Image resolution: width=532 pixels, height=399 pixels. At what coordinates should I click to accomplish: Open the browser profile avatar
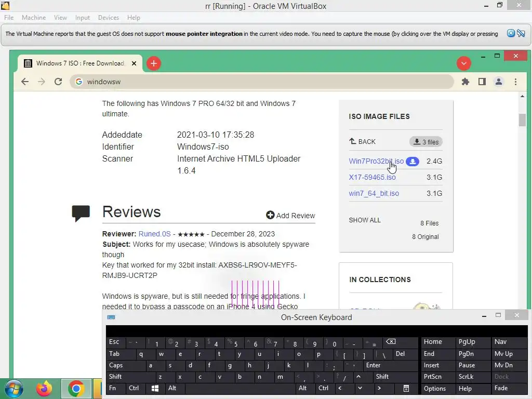point(499,82)
